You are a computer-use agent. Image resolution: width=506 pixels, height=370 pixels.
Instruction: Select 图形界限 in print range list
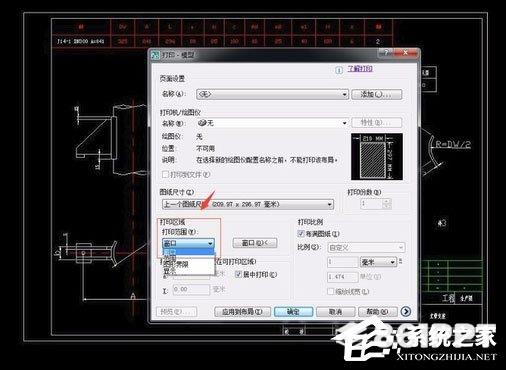[x=176, y=264]
